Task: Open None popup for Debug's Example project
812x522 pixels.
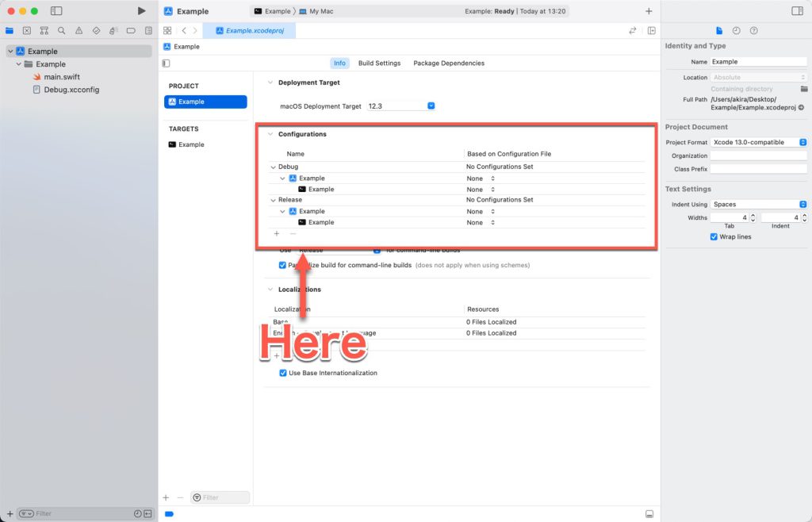Action: [x=481, y=178]
